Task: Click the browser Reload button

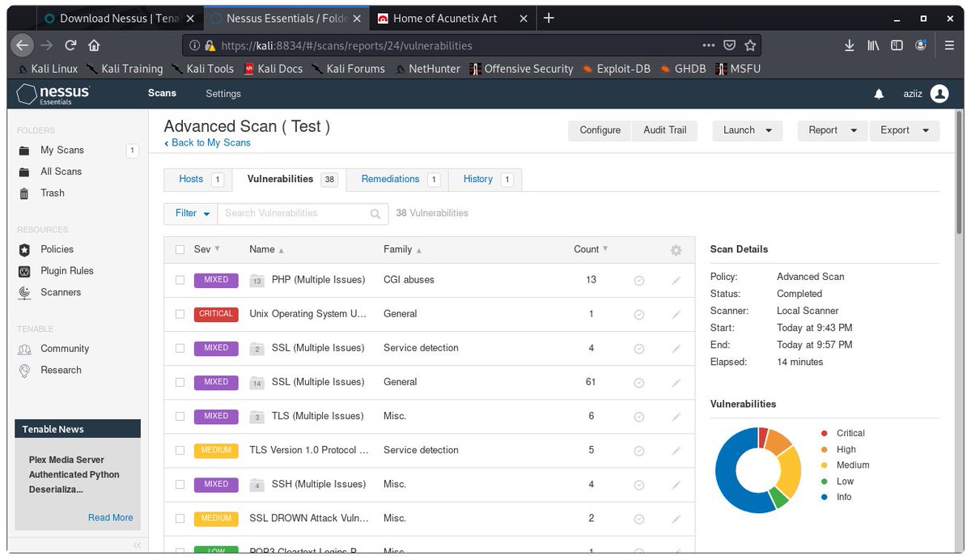Action: point(70,45)
